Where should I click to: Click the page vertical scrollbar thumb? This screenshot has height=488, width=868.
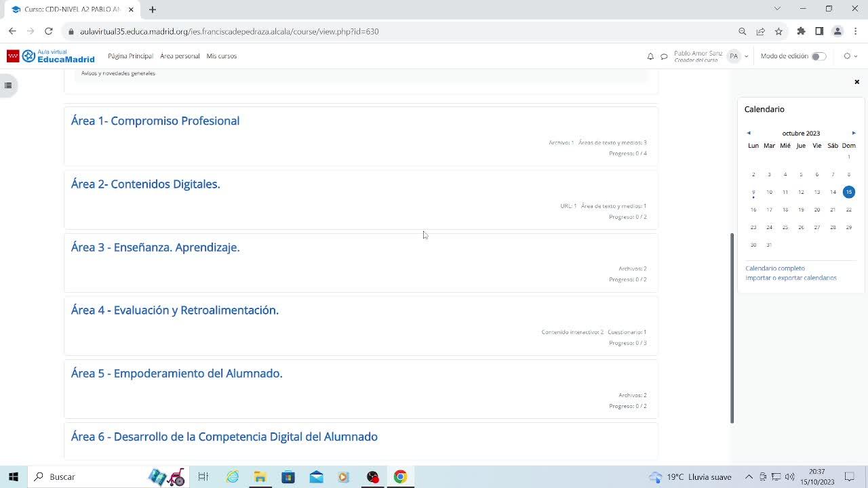tap(732, 328)
